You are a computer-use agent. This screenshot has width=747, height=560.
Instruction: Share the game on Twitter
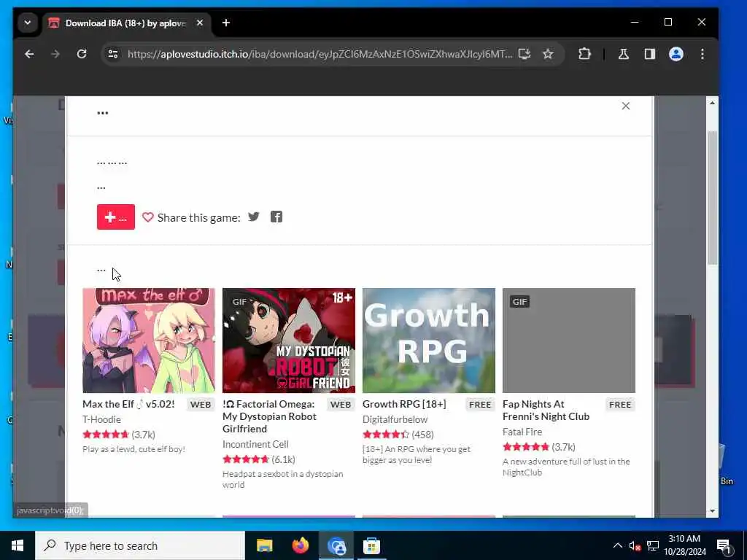253,217
